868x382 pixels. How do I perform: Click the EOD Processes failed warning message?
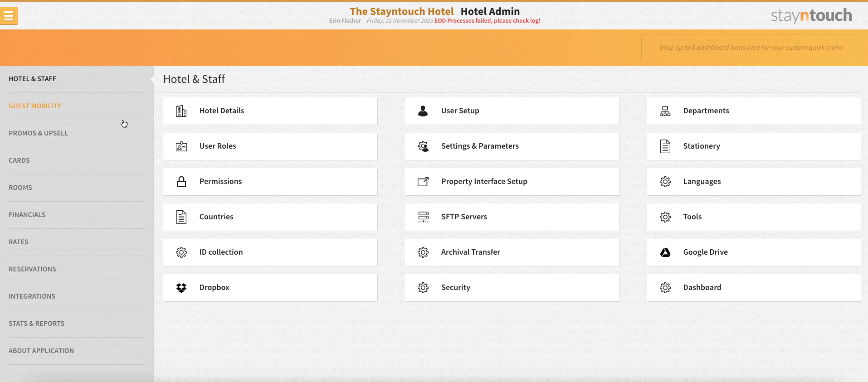[488, 21]
